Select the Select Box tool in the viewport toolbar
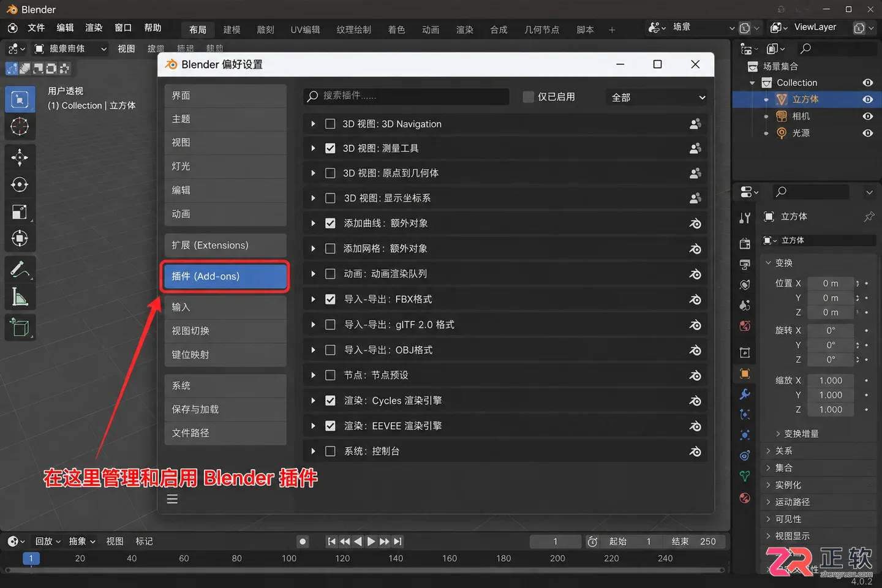 [20, 100]
